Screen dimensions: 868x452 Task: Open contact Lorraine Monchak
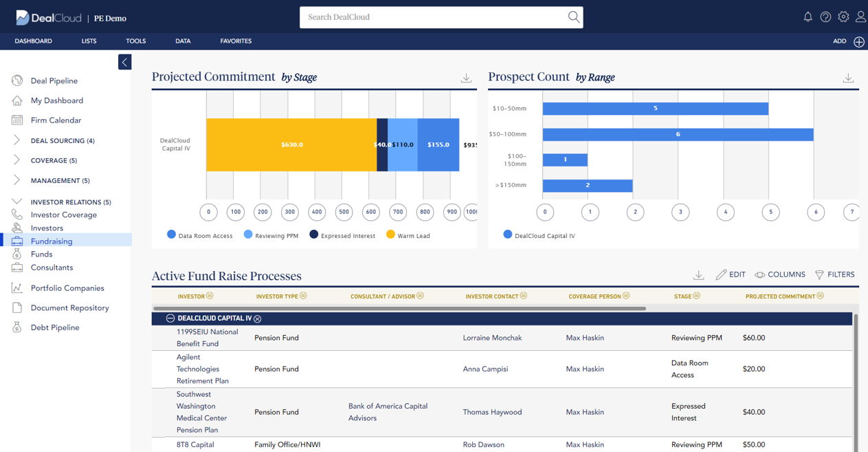tap(492, 338)
